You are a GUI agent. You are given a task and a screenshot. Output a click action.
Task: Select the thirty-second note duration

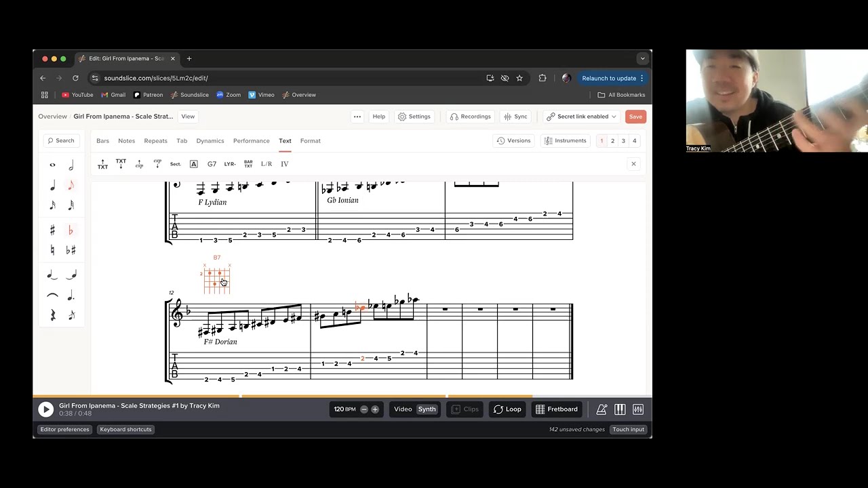(71, 205)
